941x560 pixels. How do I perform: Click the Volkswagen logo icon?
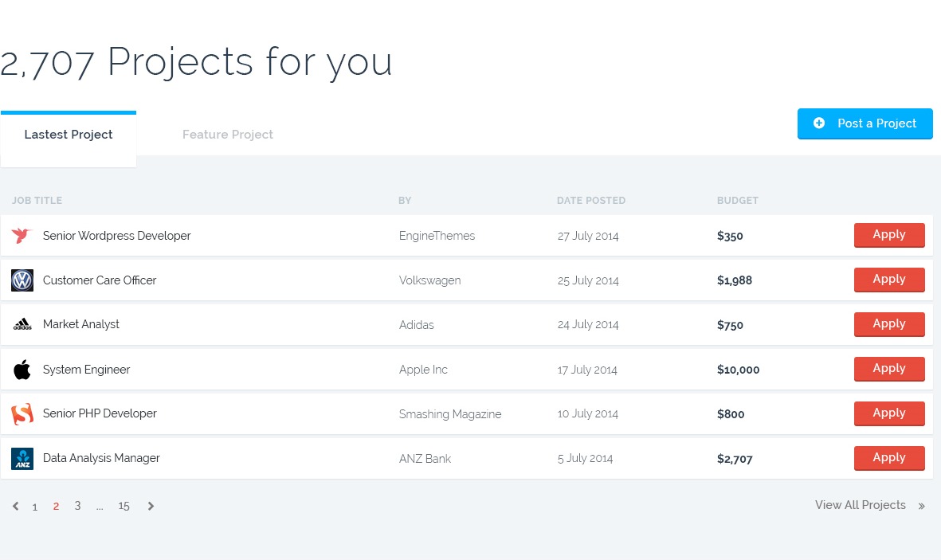pyautogui.click(x=22, y=280)
